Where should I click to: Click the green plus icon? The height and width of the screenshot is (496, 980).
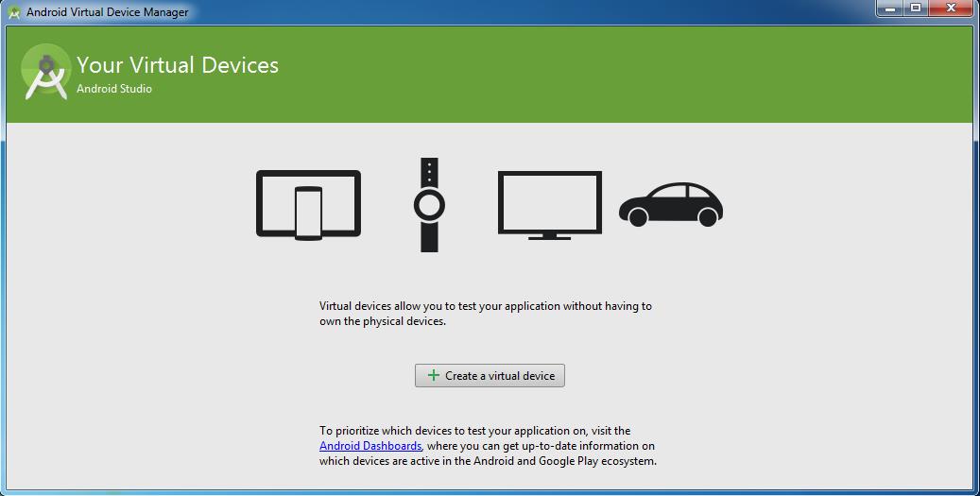click(x=433, y=375)
